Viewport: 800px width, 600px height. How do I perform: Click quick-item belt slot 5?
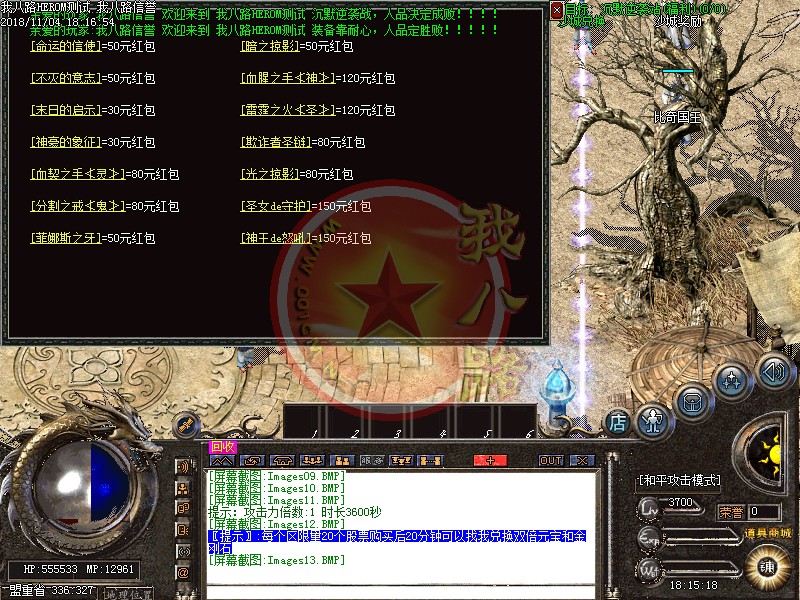[476, 422]
